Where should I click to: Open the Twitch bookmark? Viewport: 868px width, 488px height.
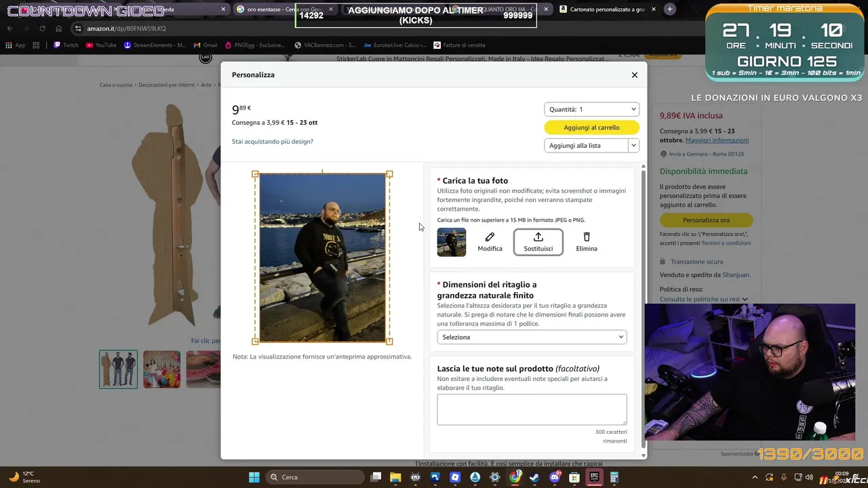pos(66,45)
